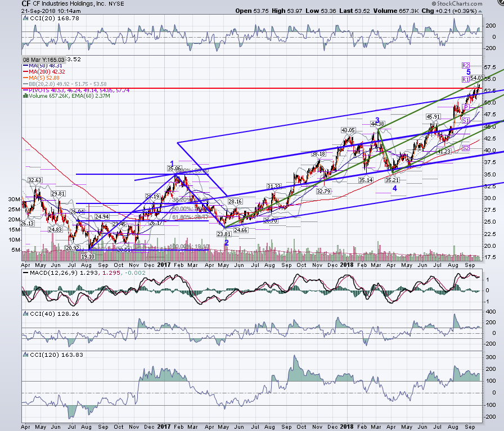Click the CF ticker symbol

click(26, 4)
